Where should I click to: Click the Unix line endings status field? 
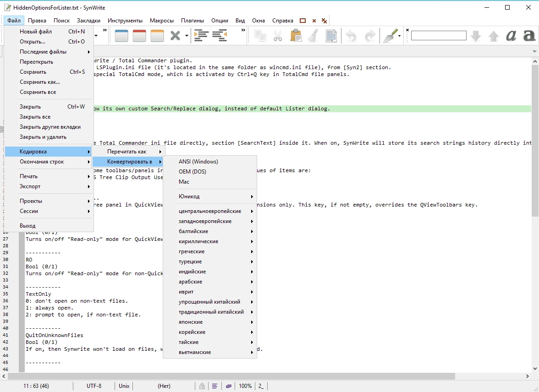124,386
